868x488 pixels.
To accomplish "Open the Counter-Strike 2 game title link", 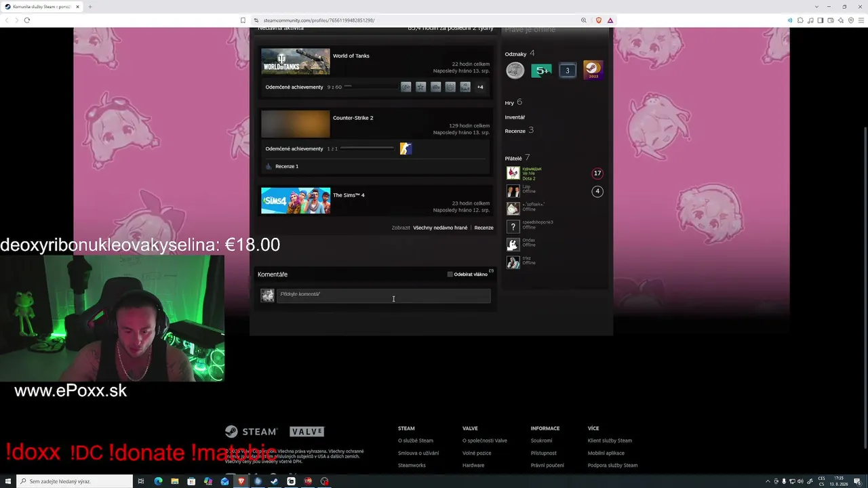I will click(353, 118).
